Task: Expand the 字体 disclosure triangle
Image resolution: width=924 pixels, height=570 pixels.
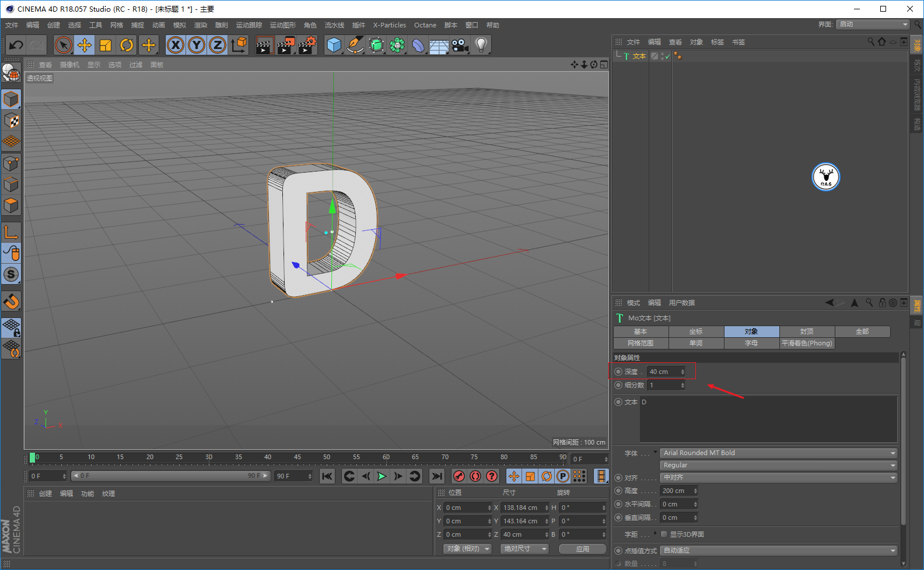Action: [x=655, y=452]
